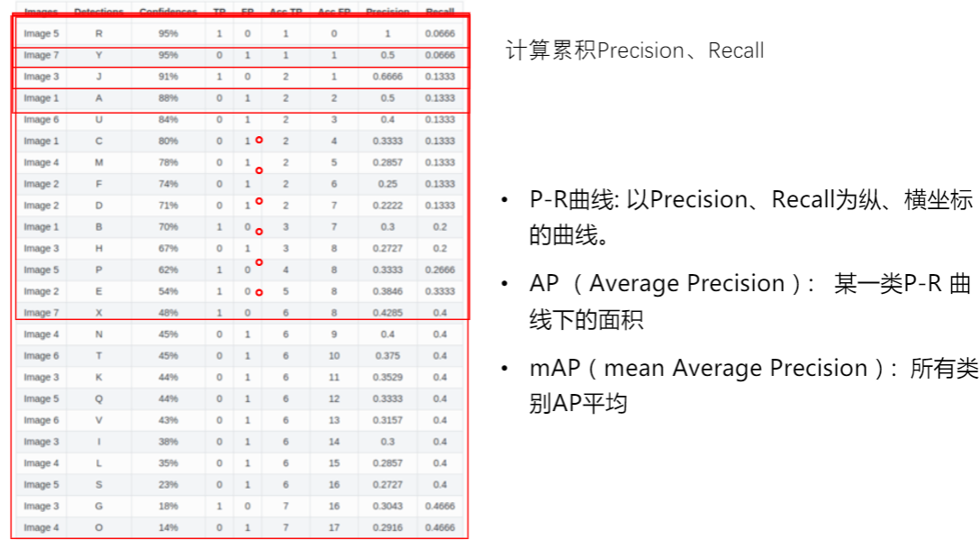The width and height of the screenshot is (980, 540).
Task: Click the red circle in detection E row
Action: coord(259,292)
